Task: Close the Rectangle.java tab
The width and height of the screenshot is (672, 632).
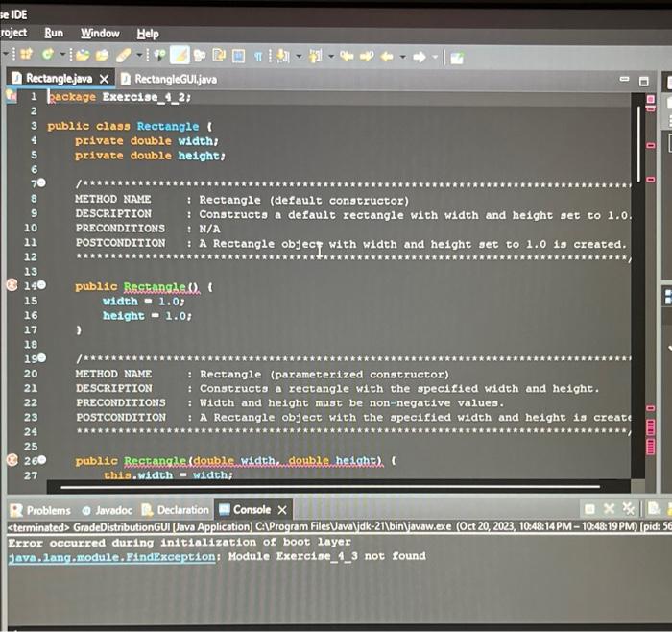Action: [104, 79]
